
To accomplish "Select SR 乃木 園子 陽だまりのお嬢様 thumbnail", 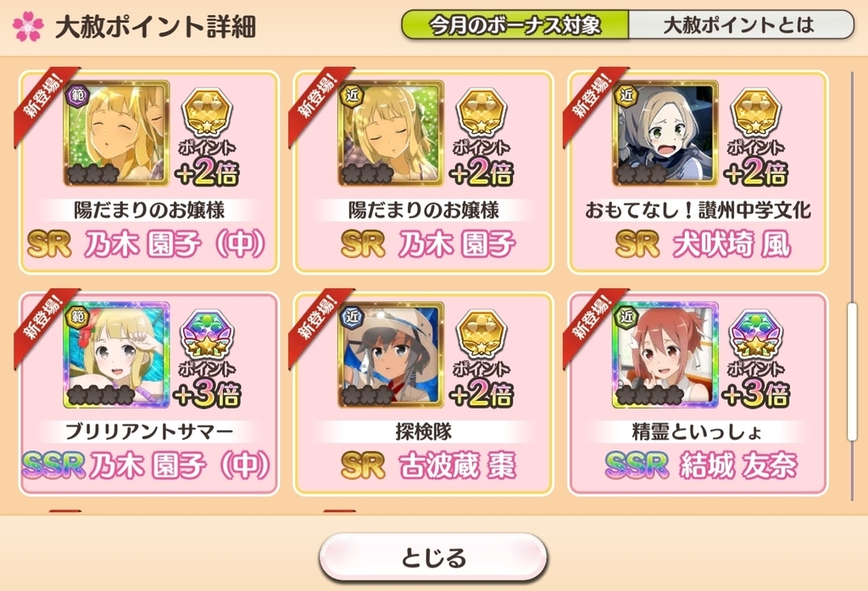I will point(391,133).
